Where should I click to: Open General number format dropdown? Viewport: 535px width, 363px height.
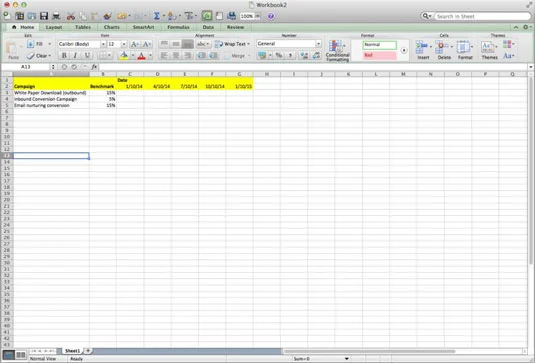318,44
